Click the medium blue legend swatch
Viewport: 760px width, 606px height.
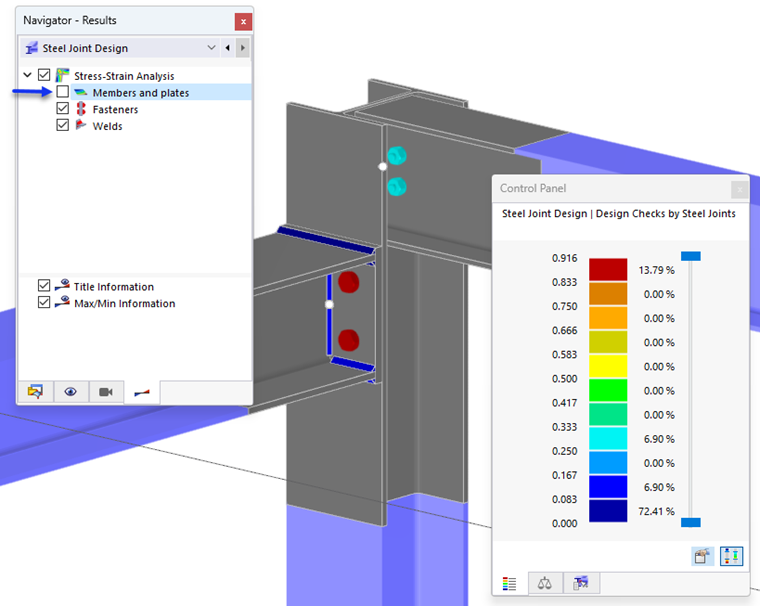(608, 487)
